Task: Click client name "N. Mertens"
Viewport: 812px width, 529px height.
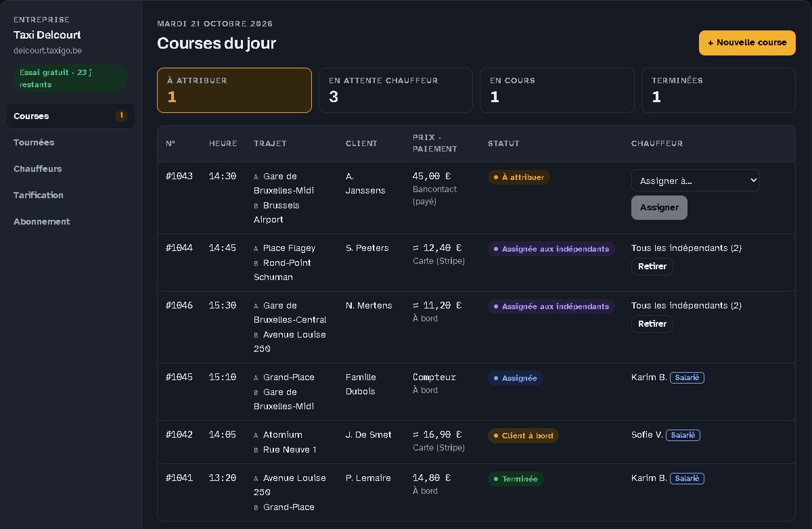Action: (x=369, y=305)
